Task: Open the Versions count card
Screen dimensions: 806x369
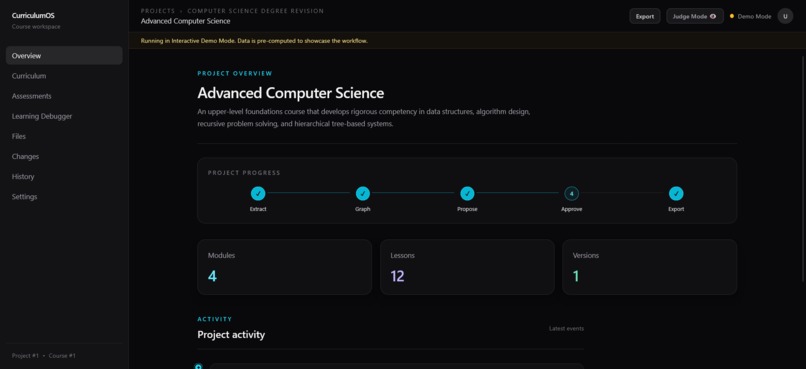Action: pyautogui.click(x=650, y=267)
